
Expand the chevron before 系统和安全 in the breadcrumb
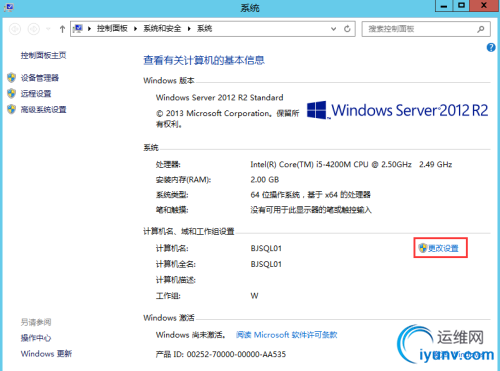point(135,29)
